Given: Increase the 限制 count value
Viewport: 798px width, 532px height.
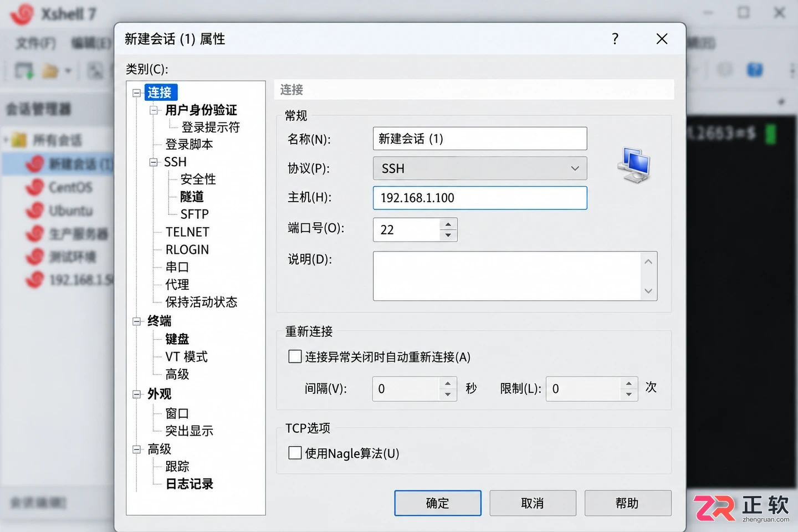Looking at the screenshot, I should 628,383.
